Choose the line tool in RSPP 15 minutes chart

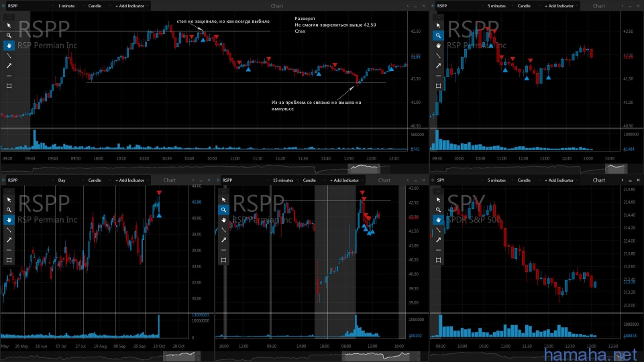(223, 230)
